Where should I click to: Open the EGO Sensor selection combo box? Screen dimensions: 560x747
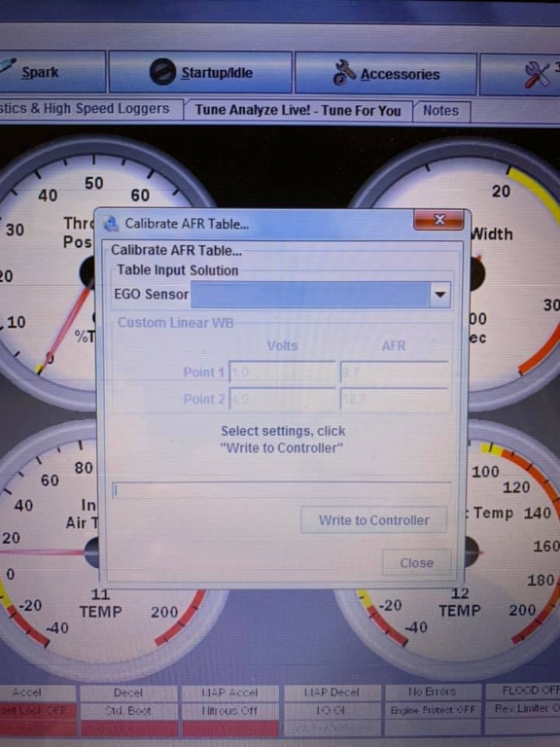pos(321,295)
